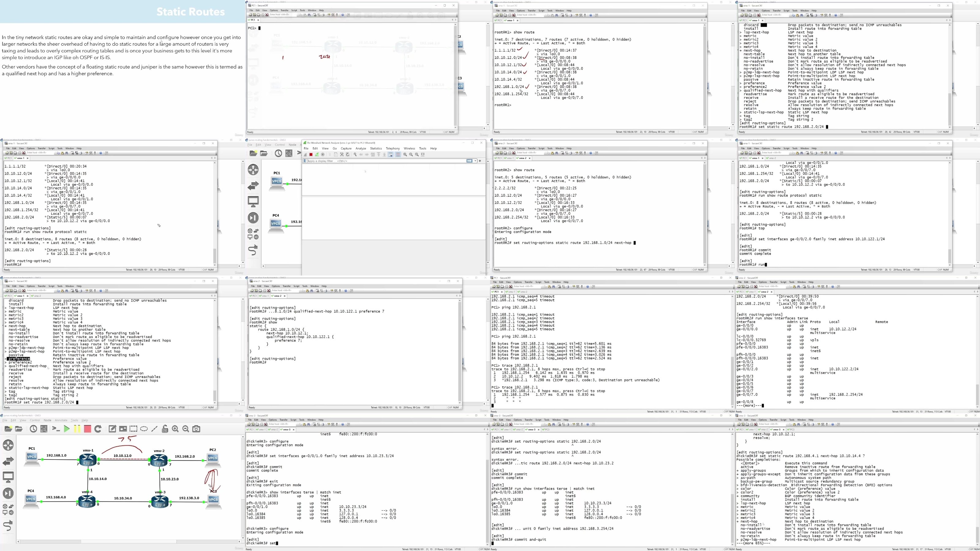Open Wireshark Capture menu
Viewport: 980px width, 551px height.
(346, 148)
